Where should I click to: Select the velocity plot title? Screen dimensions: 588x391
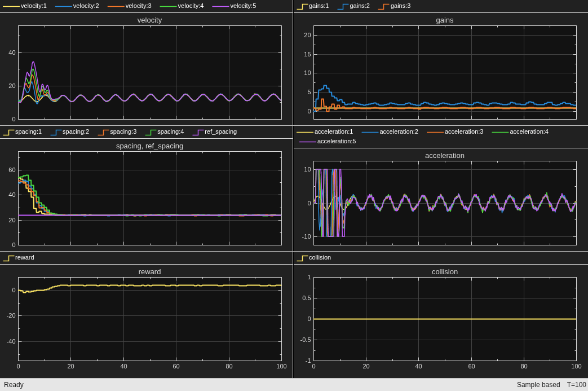point(149,20)
